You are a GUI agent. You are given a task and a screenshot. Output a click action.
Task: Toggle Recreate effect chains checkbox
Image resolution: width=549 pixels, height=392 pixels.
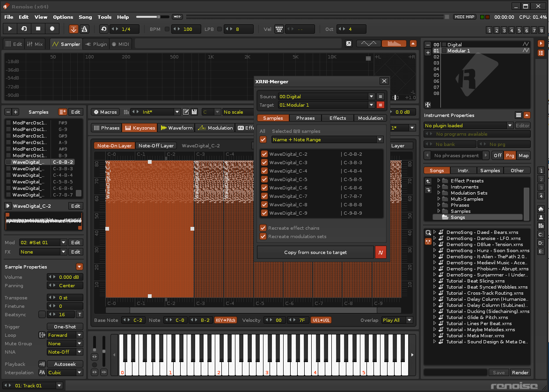[263, 228]
